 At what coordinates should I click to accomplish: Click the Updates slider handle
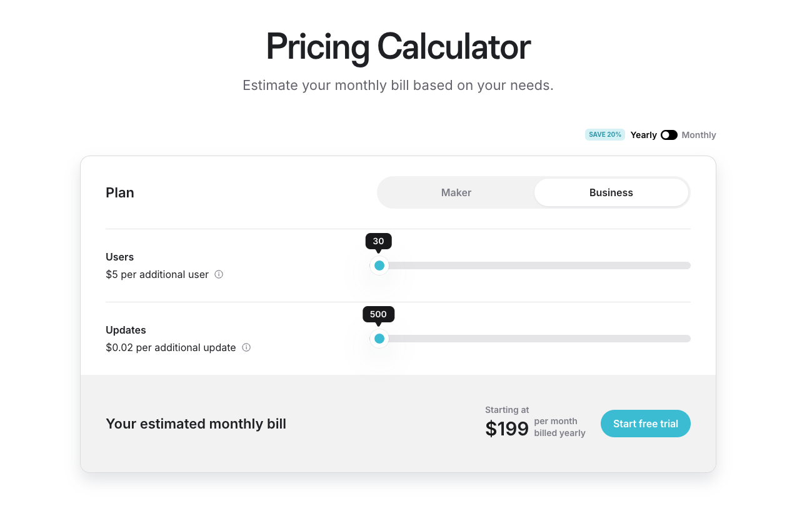(x=379, y=339)
